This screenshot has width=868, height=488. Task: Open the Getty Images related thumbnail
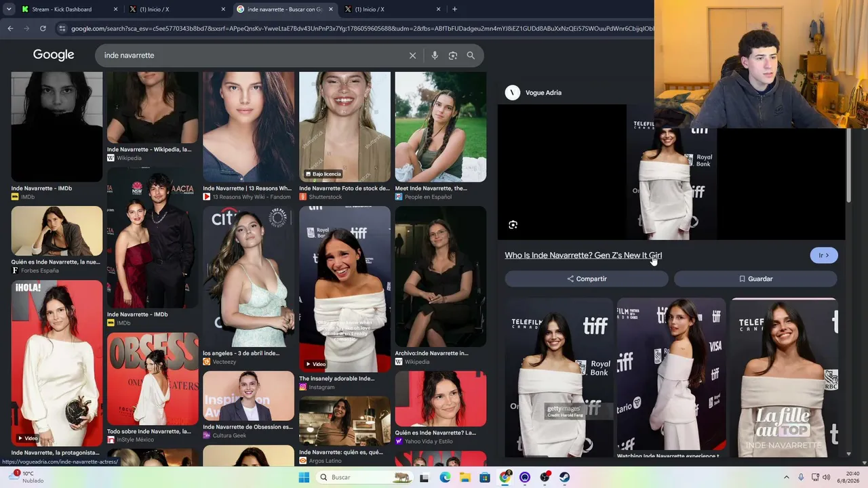(559, 378)
